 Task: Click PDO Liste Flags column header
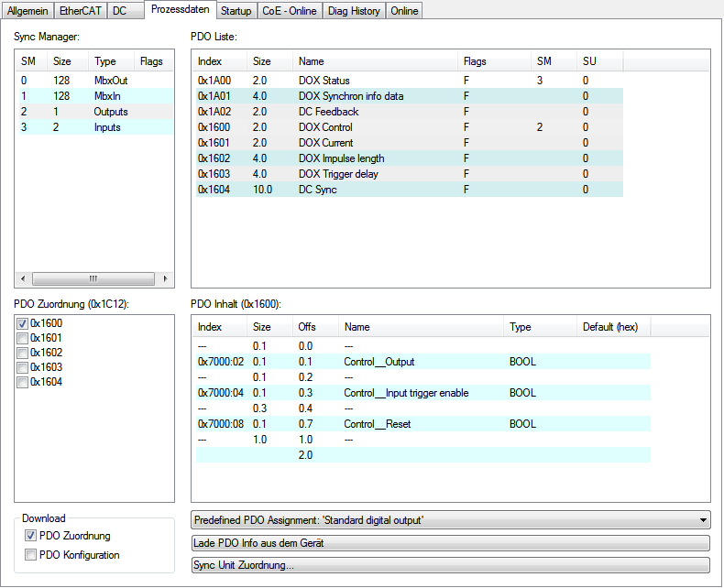click(494, 61)
